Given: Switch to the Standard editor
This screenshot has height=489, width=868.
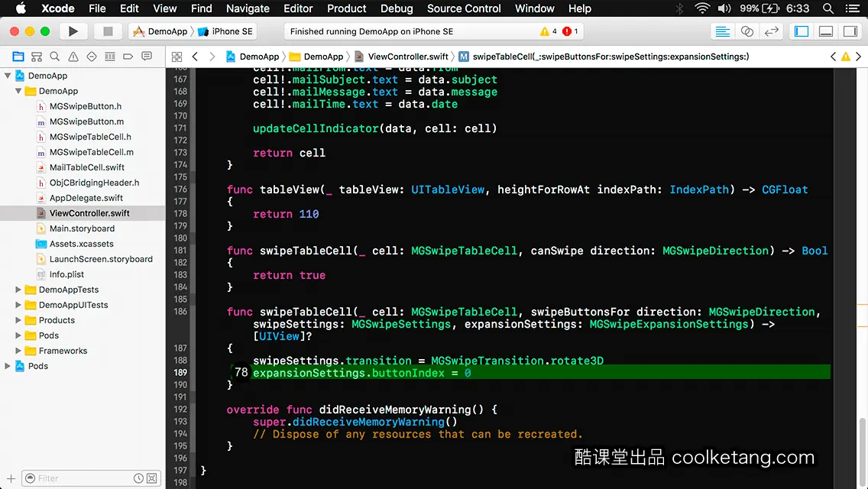Looking at the screenshot, I should (722, 31).
